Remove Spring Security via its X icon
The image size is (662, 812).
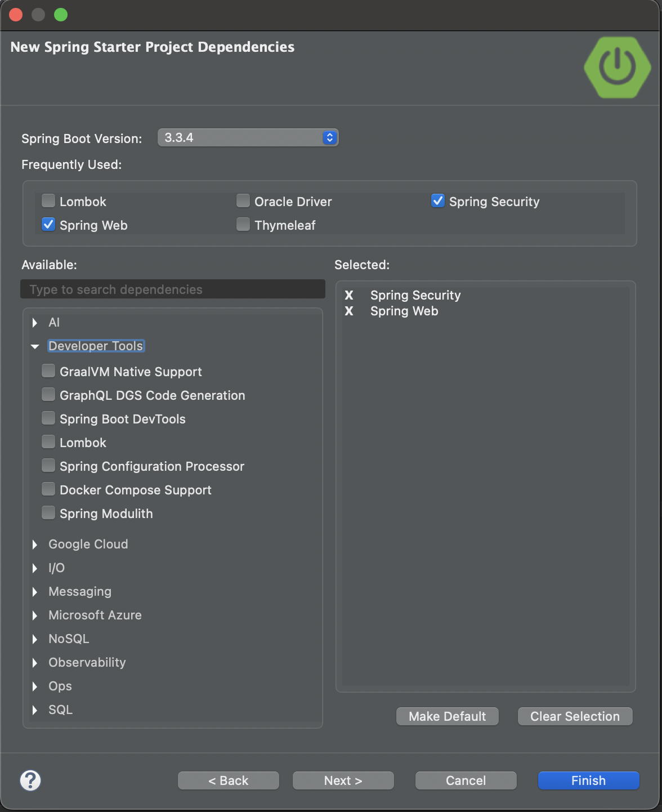pos(349,295)
